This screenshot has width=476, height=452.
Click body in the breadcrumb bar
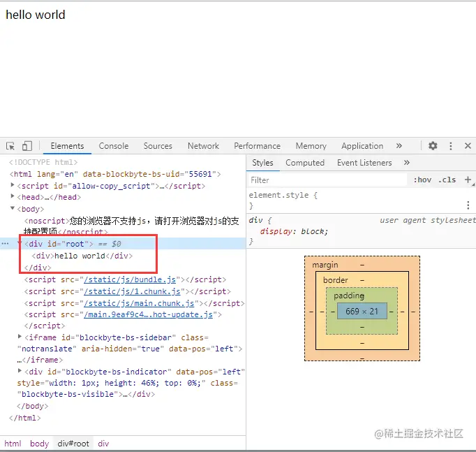coord(40,444)
